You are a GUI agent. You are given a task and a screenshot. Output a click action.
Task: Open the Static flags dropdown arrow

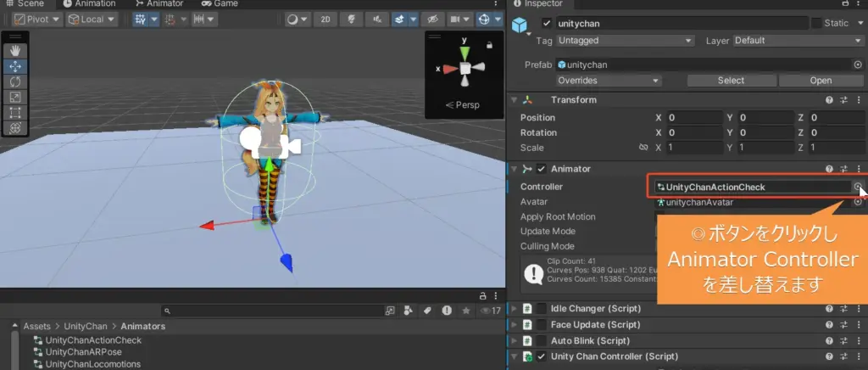[x=860, y=23]
